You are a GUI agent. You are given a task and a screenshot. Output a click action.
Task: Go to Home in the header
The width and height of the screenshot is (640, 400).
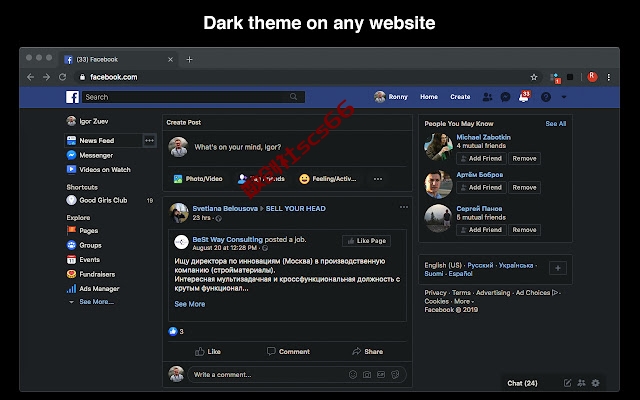point(429,97)
